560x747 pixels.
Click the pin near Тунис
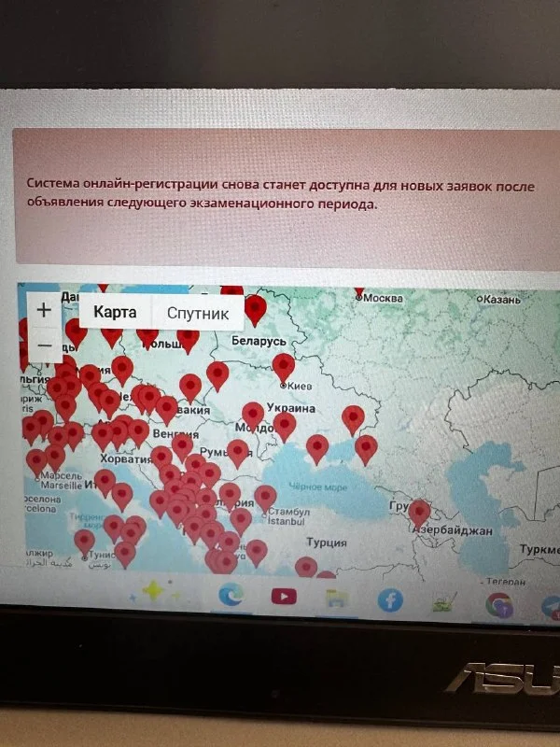point(85,541)
